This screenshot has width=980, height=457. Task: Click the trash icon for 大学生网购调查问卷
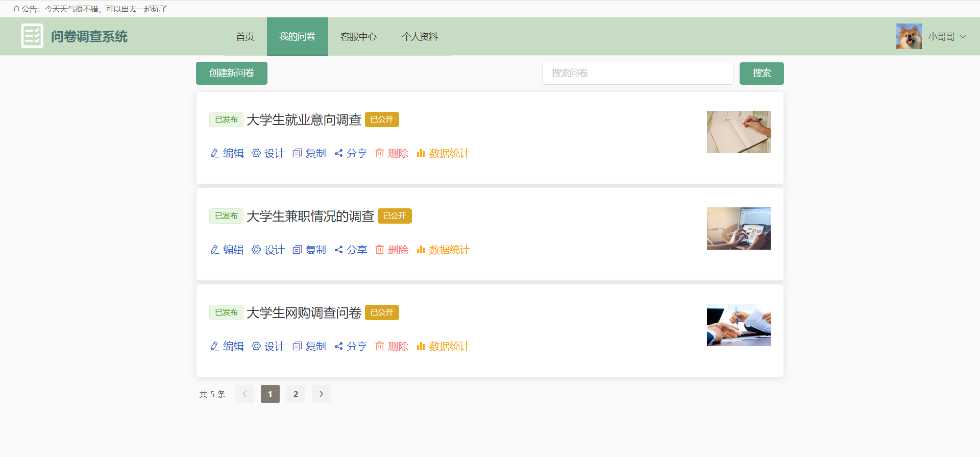point(380,346)
